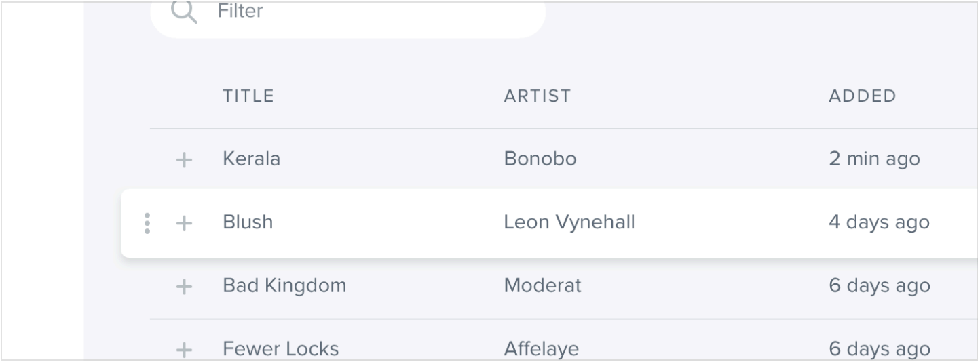Add Bad Kingdom using its plus icon
Viewport: 980px width, 362px height.
[184, 287]
